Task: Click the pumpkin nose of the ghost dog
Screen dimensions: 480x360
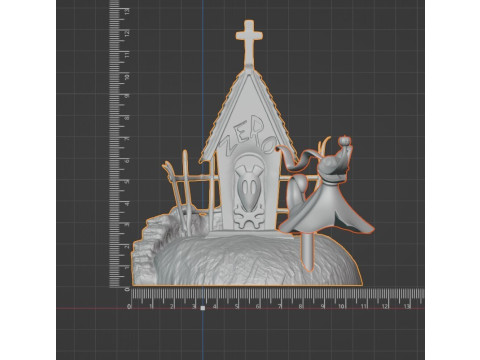Action: [x=344, y=141]
